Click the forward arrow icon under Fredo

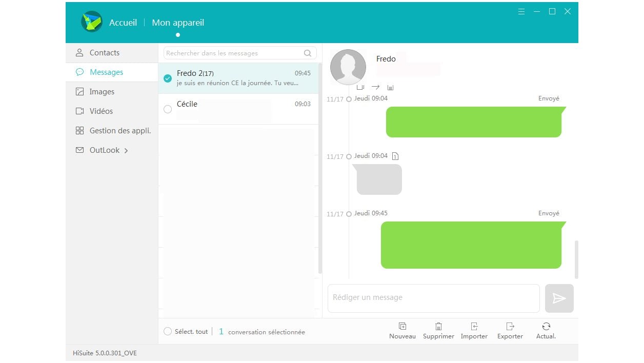click(x=375, y=88)
